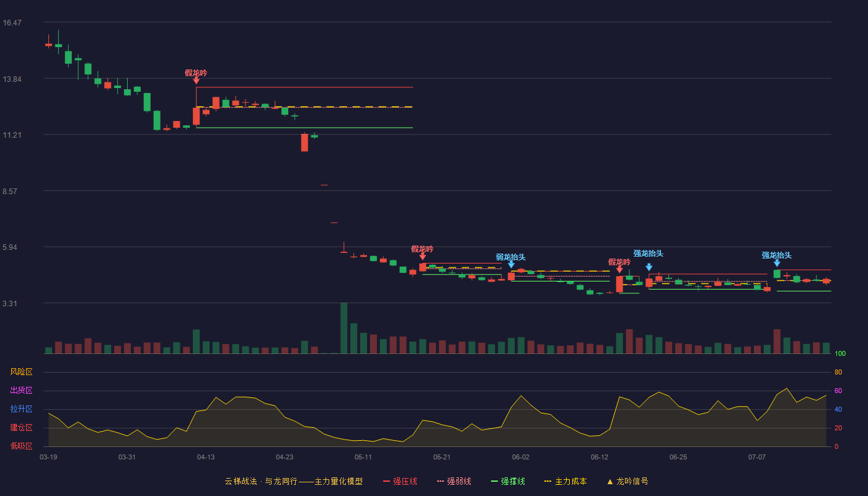The width and height of the screenshot is (868, 496).
Task: Click the 低吸区 zone label
Action: pos(21,446)
